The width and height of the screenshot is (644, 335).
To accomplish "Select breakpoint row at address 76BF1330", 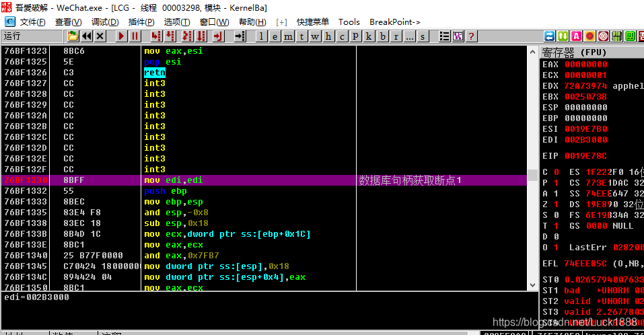I will tap(264, 180).
